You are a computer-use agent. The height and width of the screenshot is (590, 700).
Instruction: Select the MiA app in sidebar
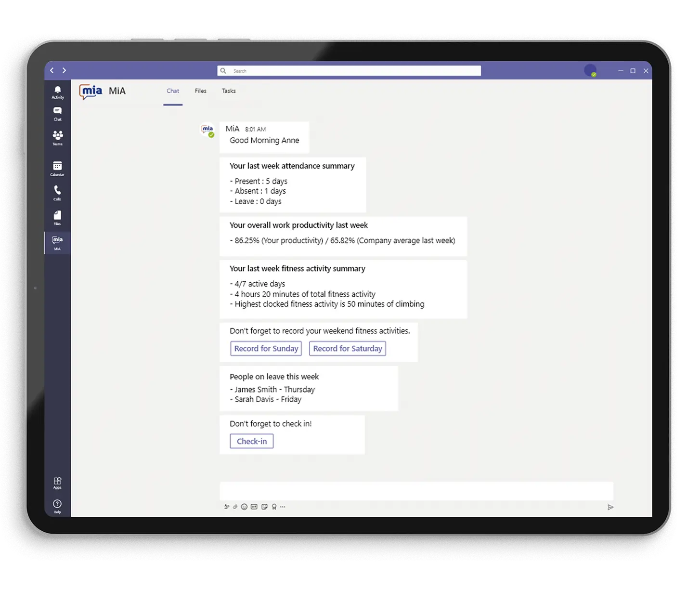point(57,243)
